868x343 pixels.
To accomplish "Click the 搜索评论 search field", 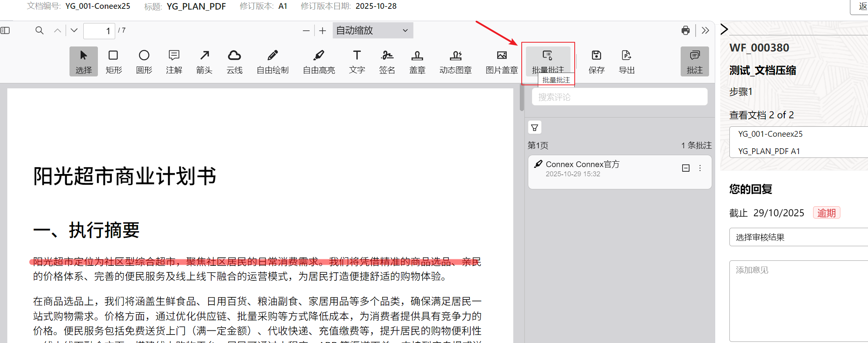I will (x=619, y=97).
